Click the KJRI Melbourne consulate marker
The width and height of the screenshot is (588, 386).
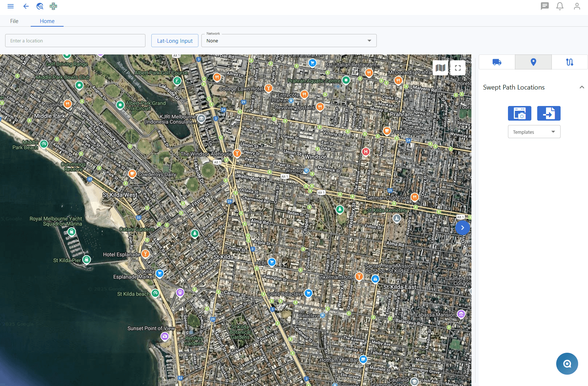click(x=201, y=118)
